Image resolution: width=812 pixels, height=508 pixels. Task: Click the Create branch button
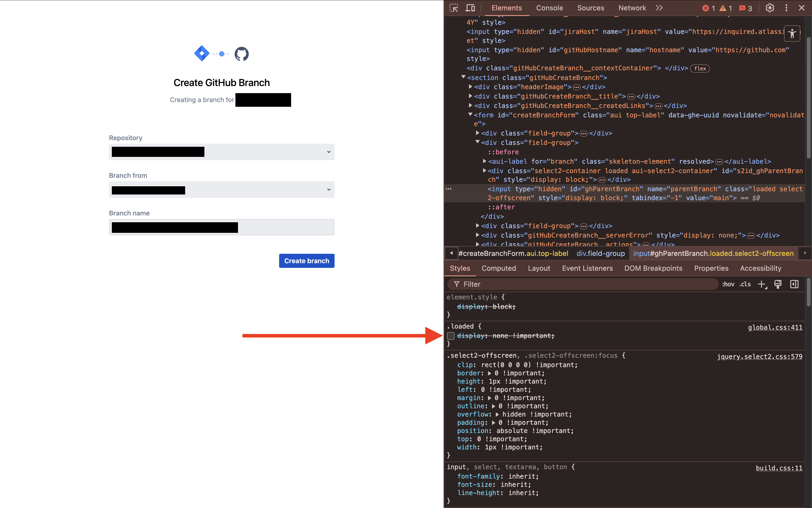pyautogui.click(x=307, y=261)
